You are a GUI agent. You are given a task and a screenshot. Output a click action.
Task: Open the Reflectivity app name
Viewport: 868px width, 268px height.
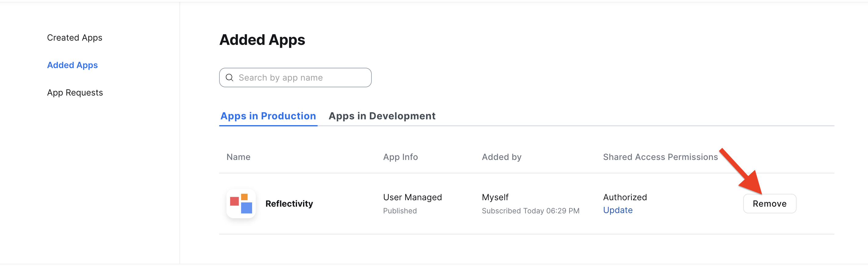[x=289, y=204]
